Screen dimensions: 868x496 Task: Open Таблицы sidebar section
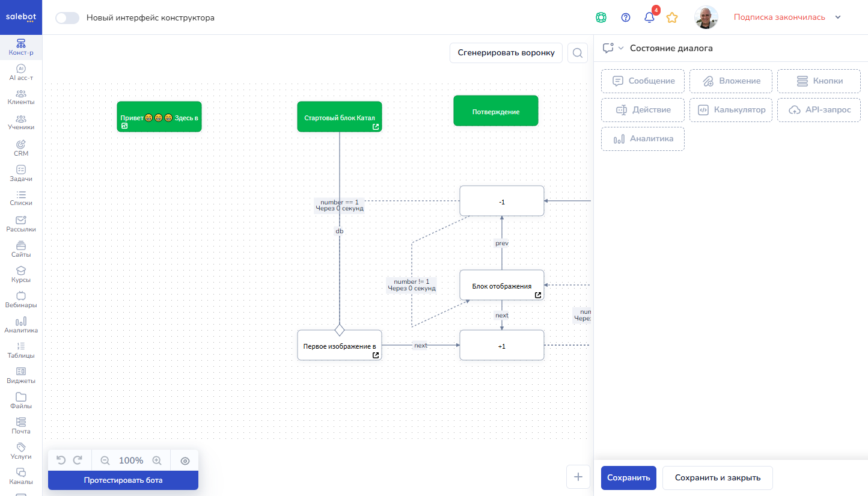21,351
